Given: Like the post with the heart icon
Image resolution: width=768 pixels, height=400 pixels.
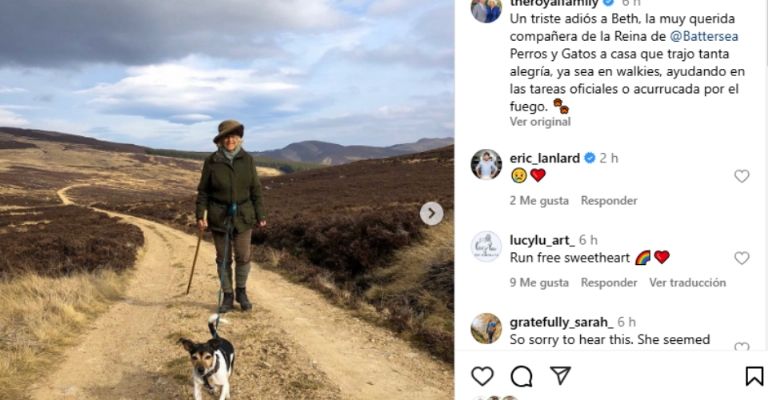Looking at the screenshot, I should (482, 376).
